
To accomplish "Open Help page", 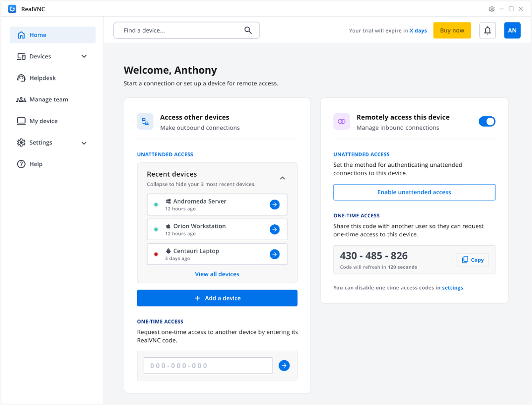I will click(x=53, y=164).
